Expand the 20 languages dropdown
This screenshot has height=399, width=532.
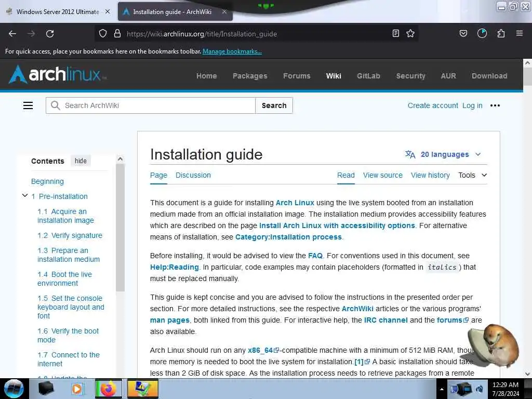point(443,154)
